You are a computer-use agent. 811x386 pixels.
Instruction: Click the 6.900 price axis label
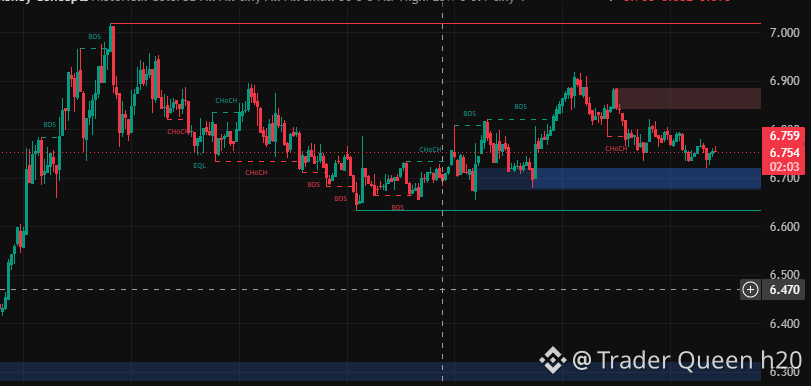click(784, 81)
